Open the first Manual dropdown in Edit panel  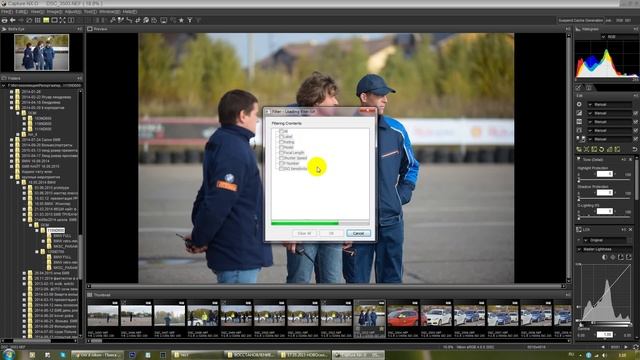(609, 104)
